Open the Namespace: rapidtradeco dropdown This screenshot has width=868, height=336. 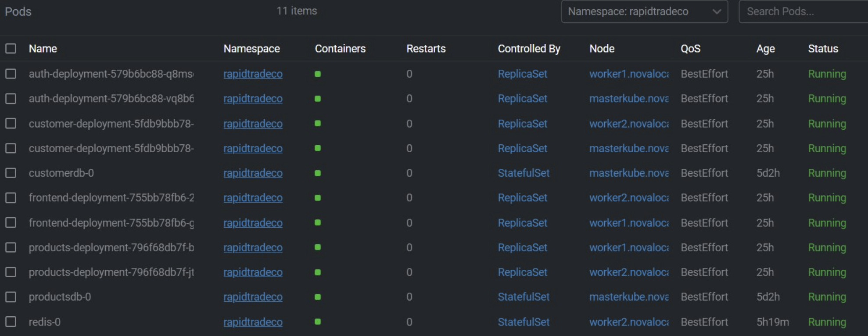pos(644,12)
